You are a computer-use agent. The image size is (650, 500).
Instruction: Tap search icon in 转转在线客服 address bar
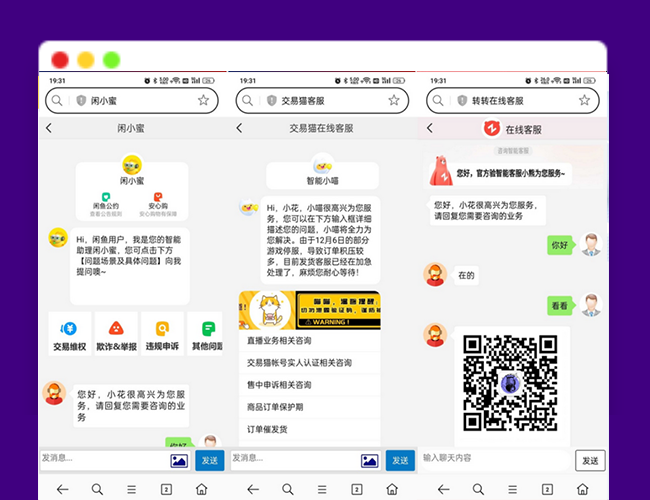click(x=438, y=100)
